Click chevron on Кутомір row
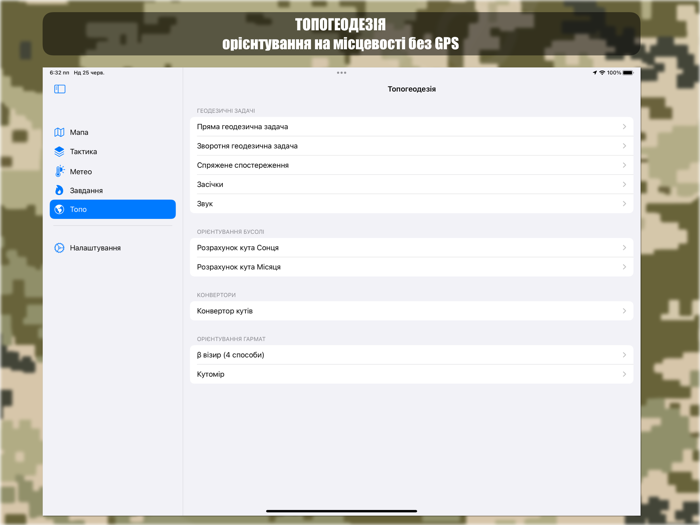 tap(624, 374)
